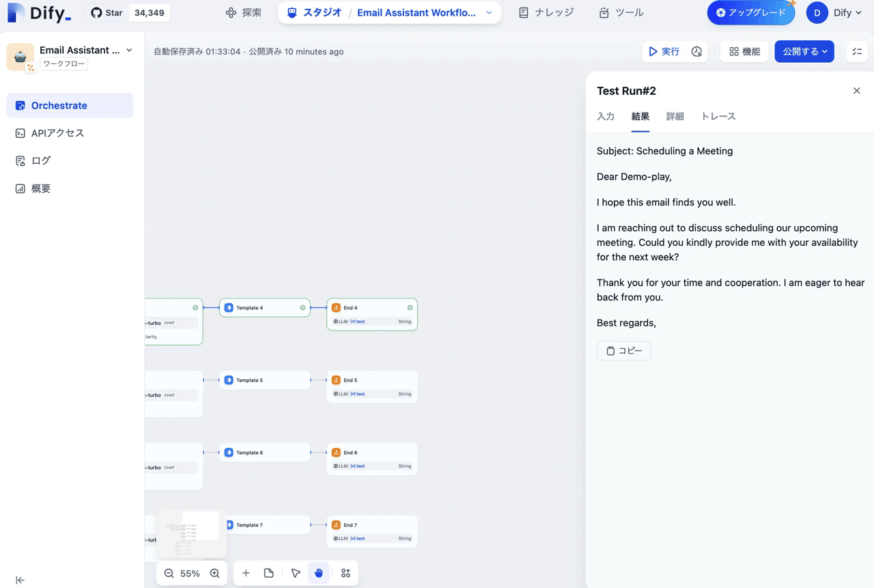Collapse the left sidebar
This screenshot has height=588, width=874.
coord(20,580)
